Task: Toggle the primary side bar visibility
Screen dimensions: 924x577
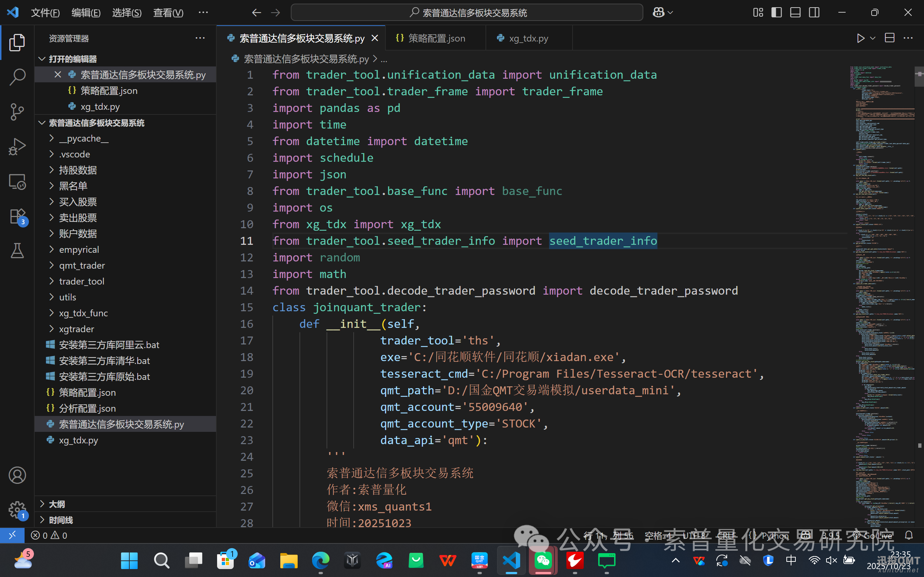Action: pyautogui.click(x=776, y=13)
